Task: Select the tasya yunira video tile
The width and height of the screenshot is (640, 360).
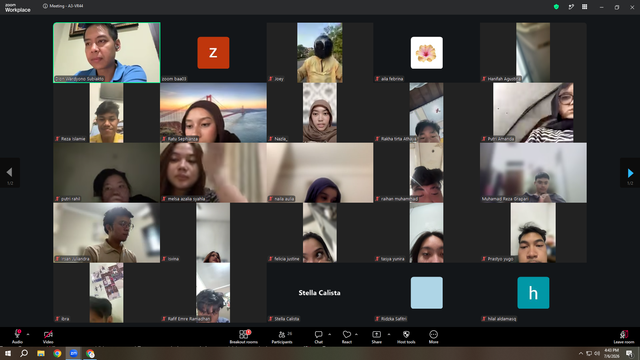Action: [427, 233]
